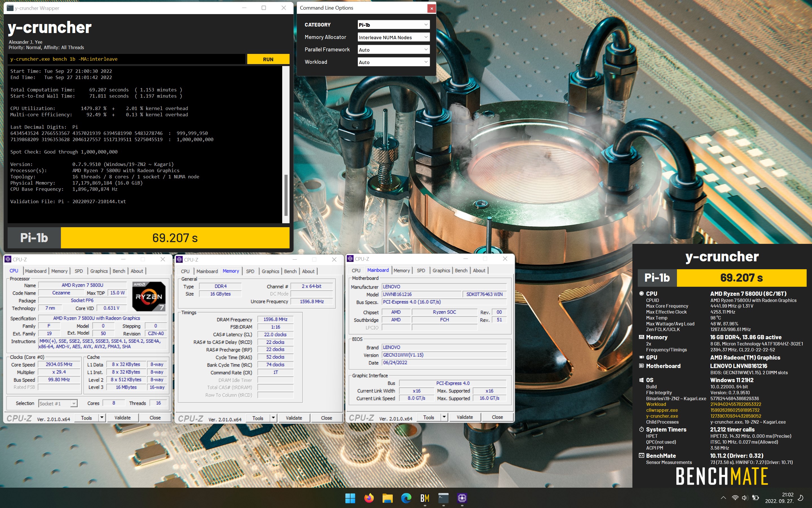Open the clock and date in taskbar
812x508 pixels.
(x=779, y=498)
